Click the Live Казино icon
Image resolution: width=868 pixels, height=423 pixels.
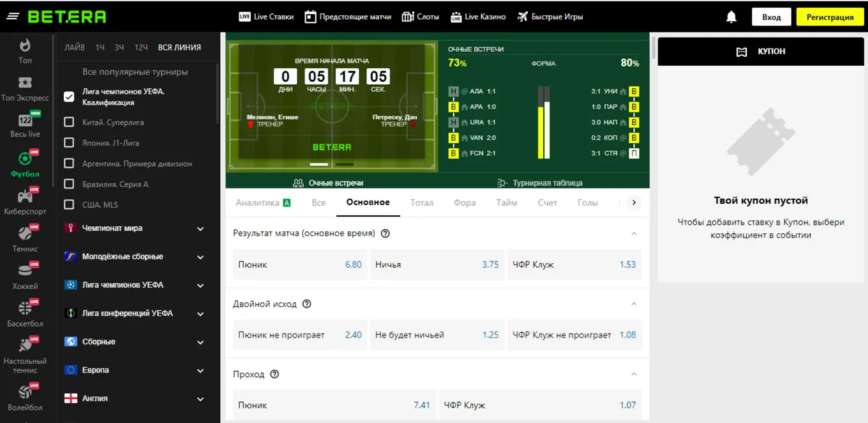point(456,17)
